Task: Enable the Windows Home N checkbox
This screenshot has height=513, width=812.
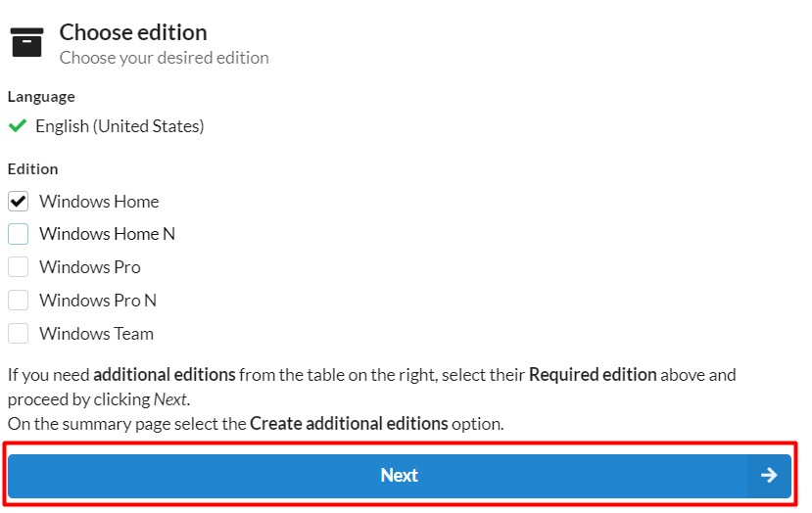Action: point(18,234)
